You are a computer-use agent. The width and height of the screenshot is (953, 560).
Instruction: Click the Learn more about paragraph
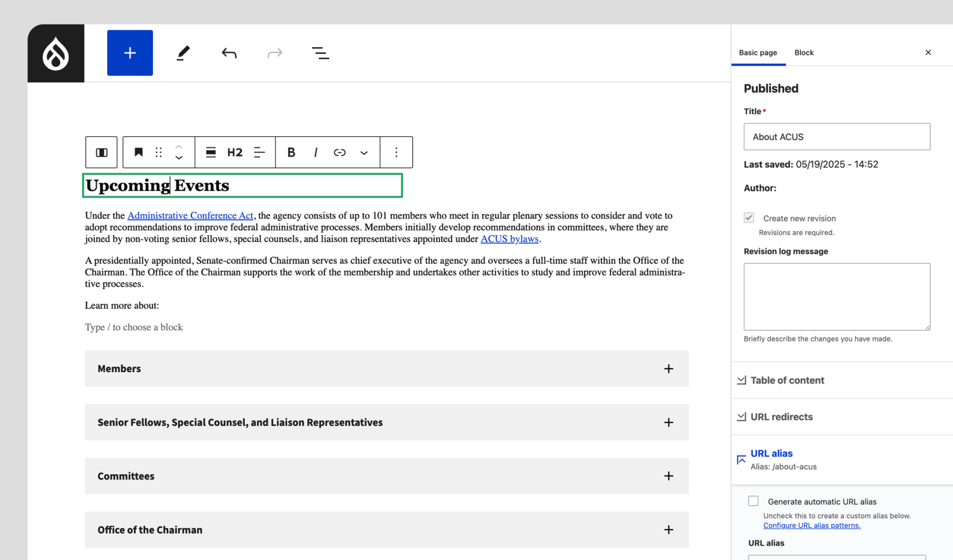click(122, 306)
